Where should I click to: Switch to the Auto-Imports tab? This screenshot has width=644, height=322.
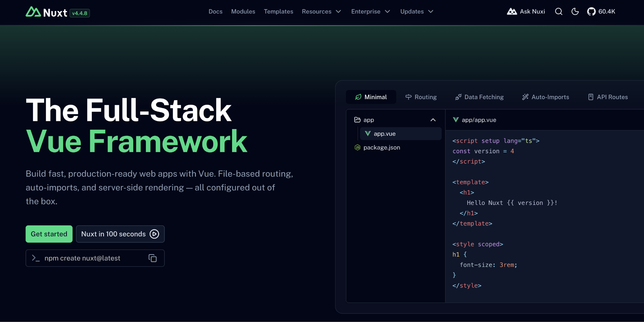tap(546, 97)
